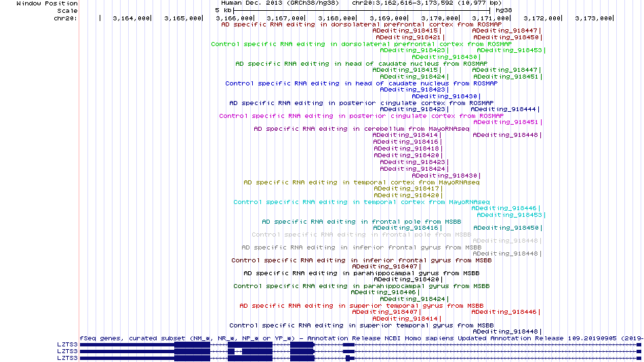The height and width of the screenshot is (362, 644).
Task: Click 'AD specific RNA editing in temporal cortex from MayoRNAseq'
Action: 361,182
